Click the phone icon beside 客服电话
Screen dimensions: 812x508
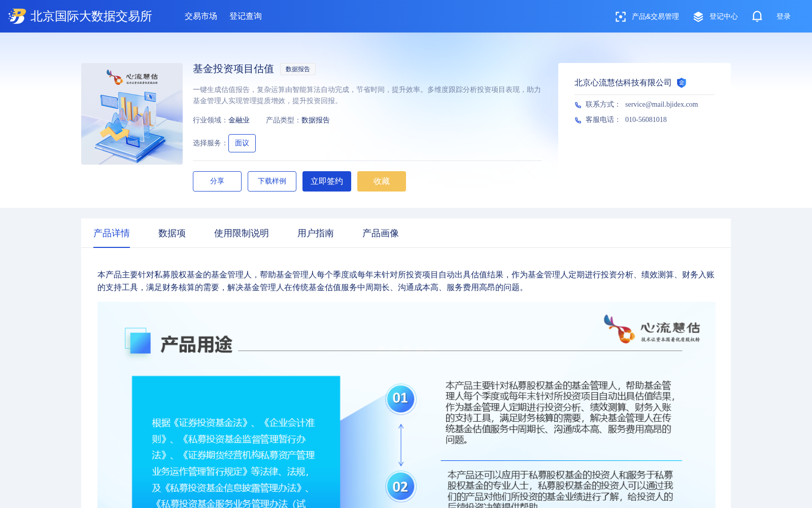(x=578, y=120)
